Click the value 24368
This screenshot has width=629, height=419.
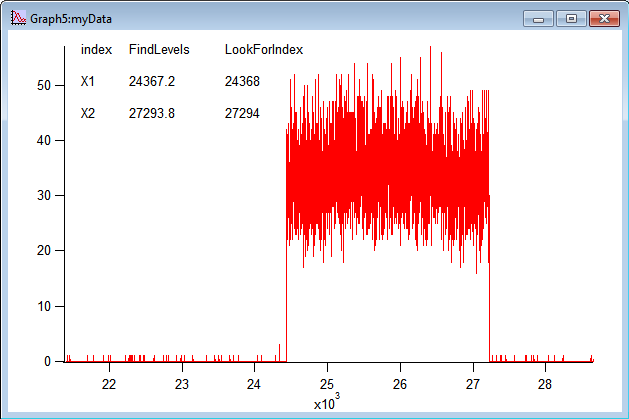[x=242, y=81]
